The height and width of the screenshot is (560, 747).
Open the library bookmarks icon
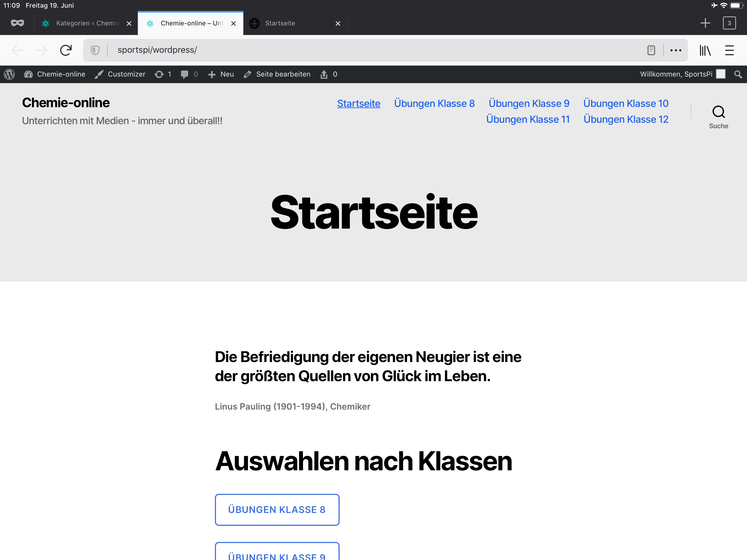(705, 50)
